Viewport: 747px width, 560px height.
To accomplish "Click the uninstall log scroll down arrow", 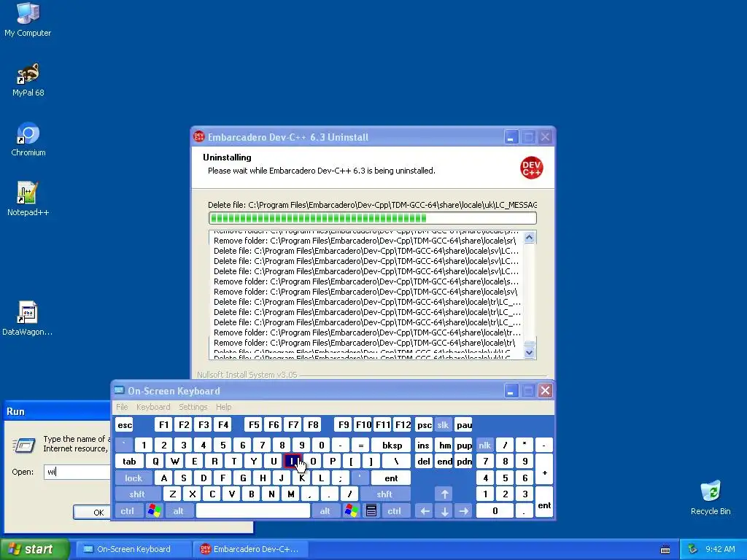I will coord(530,353).
